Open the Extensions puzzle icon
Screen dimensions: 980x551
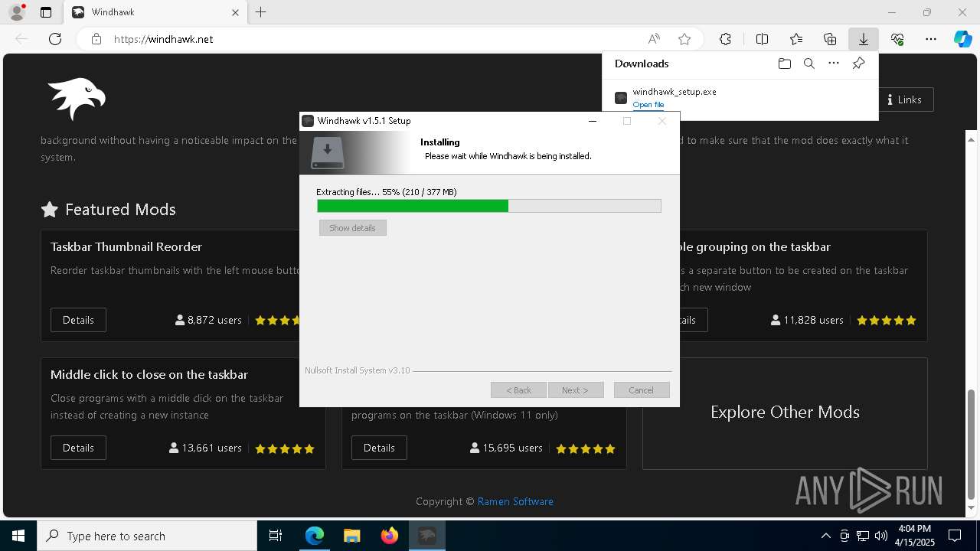tap(725, 39)
